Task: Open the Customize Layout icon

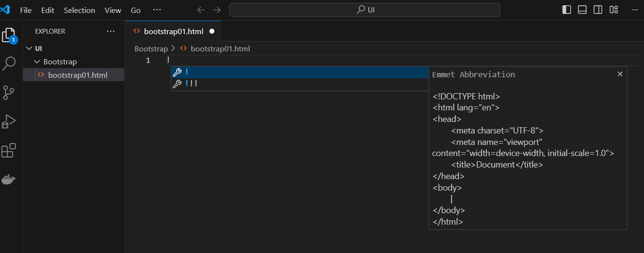Action: [614, 10]
